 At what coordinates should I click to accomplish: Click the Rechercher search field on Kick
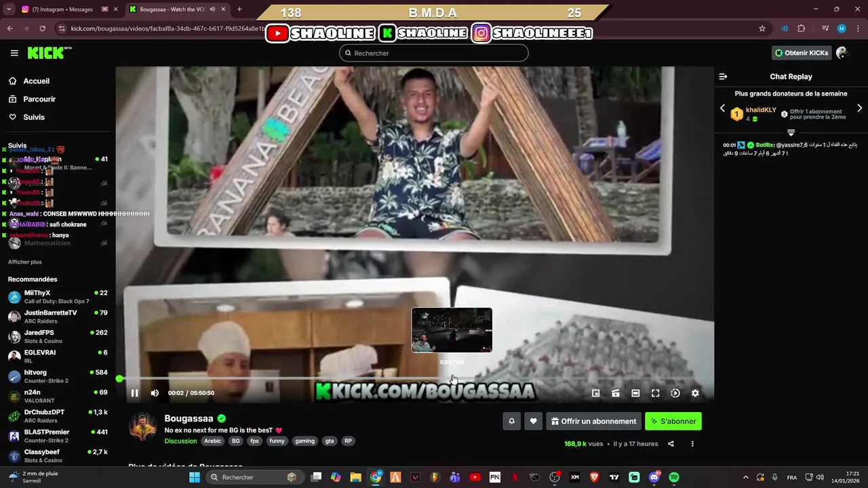click(x=434, y=53)
